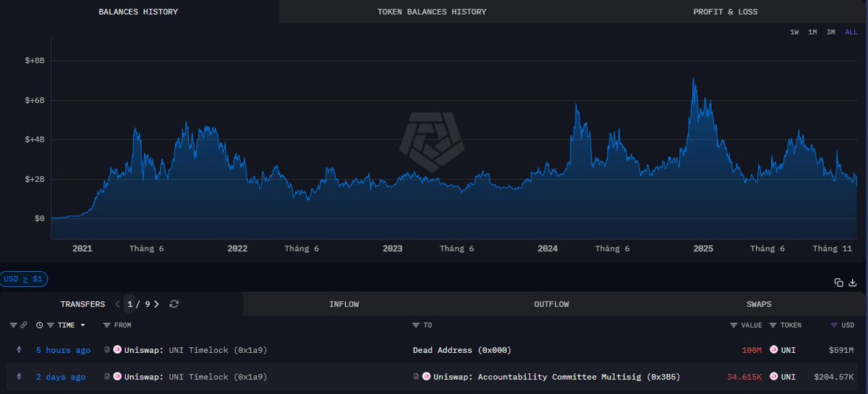Click Ethereum icon on 5 hours ago row
This screenshot has height=394, width=868.
pos(19,350)
